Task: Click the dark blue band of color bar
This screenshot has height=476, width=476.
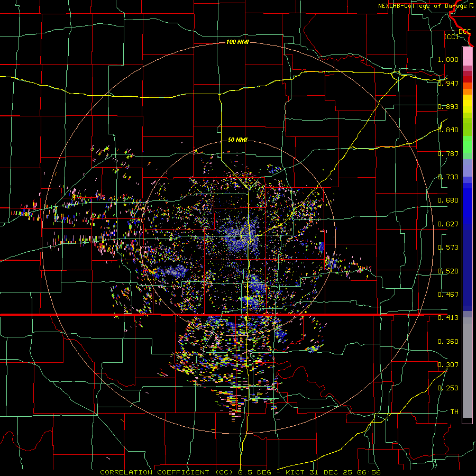Action: pos(467,267)
